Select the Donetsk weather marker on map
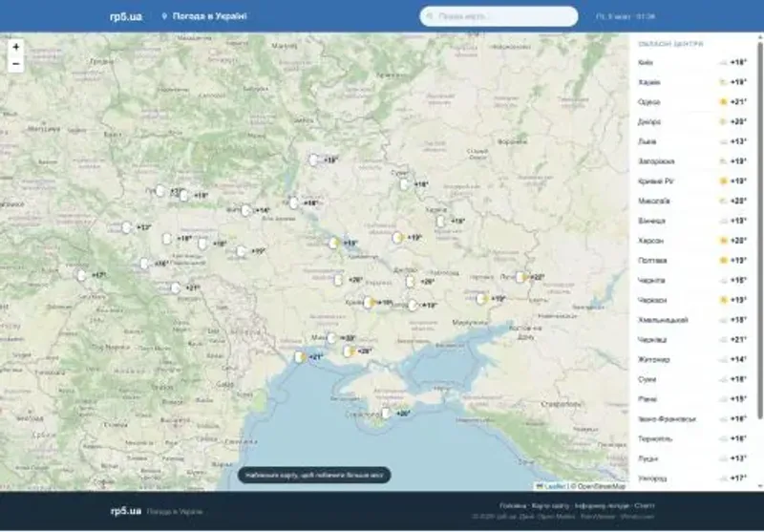The width and height of the screenshot is (764, 532). coord(490,299)
